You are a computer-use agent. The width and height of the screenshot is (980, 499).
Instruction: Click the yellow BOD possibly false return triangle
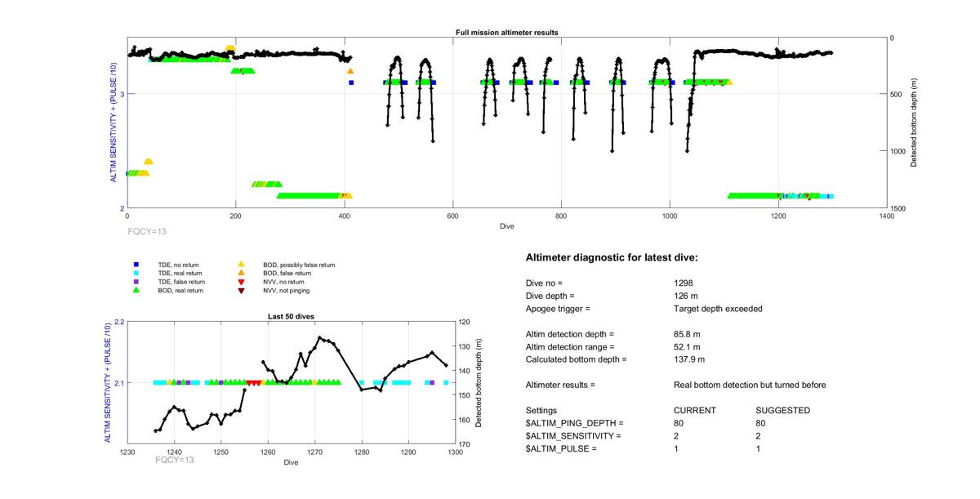pos(241,265)
